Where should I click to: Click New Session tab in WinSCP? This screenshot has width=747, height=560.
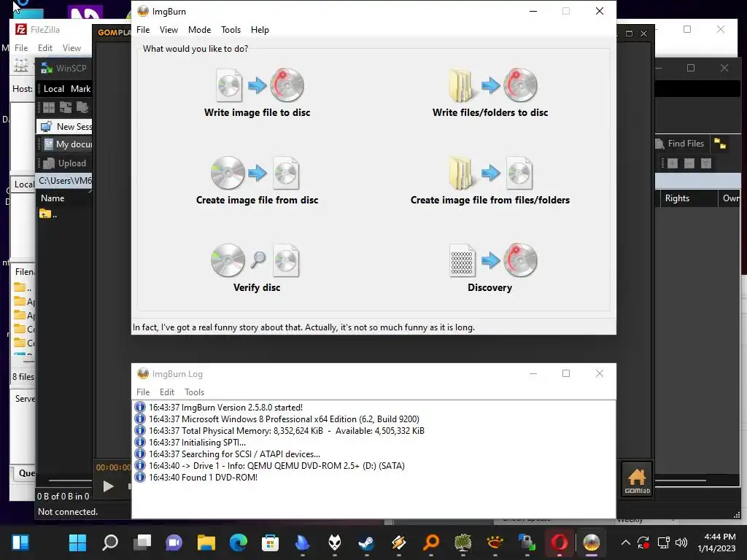(66, 127)
